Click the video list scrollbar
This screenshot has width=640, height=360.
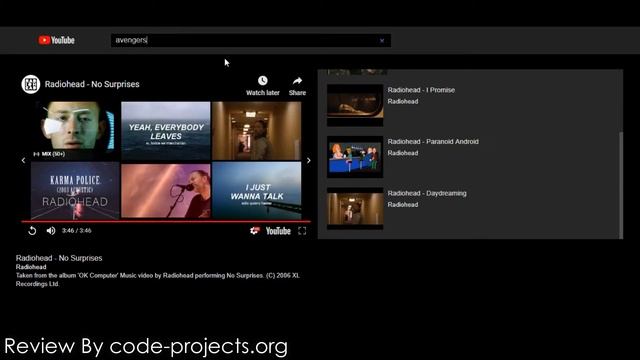pyautogui.click(x=621, y=185)
